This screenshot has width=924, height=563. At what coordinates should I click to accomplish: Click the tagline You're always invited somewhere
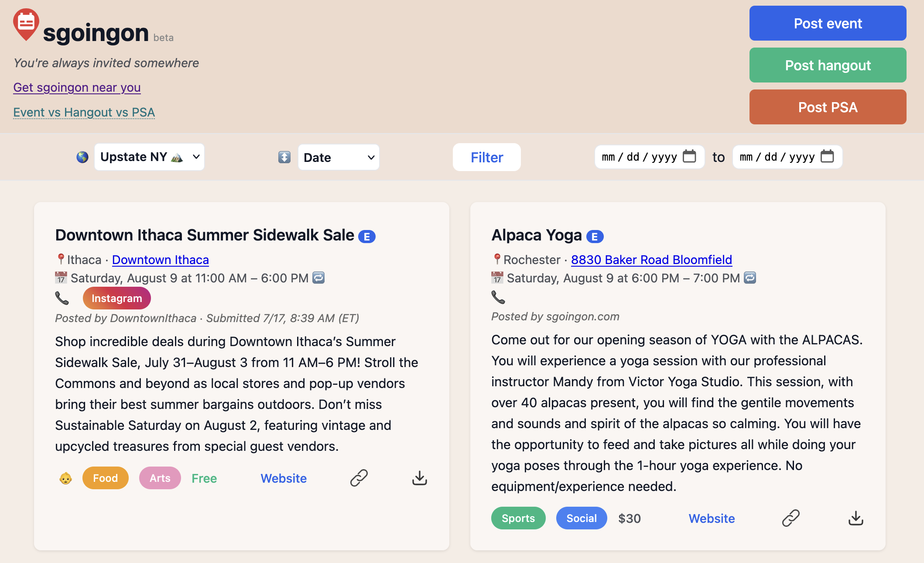tap(106, 63)
